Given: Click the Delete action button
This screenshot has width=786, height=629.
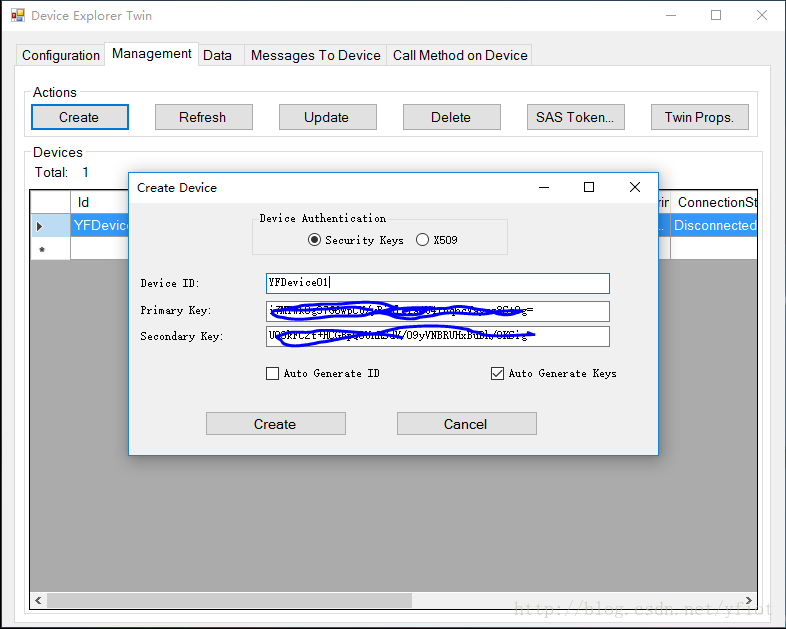Looking at the screenshot, I should 452,117.
